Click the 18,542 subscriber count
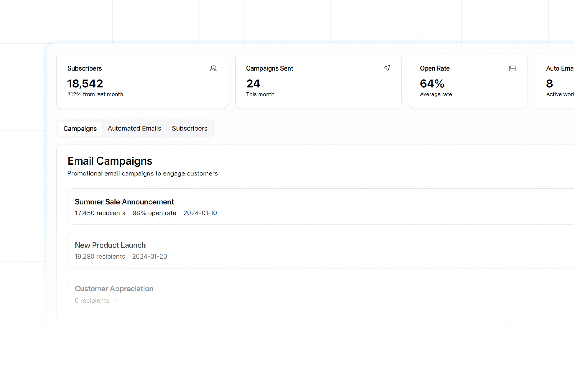This screenshot has width=574, height=392. coord(85,83)
